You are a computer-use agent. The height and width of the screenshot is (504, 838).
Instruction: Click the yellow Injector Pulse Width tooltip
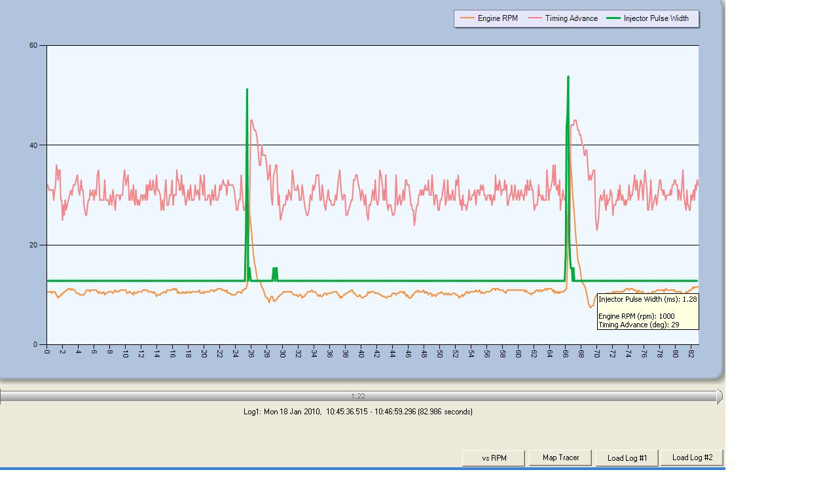[x=647, y=312]
